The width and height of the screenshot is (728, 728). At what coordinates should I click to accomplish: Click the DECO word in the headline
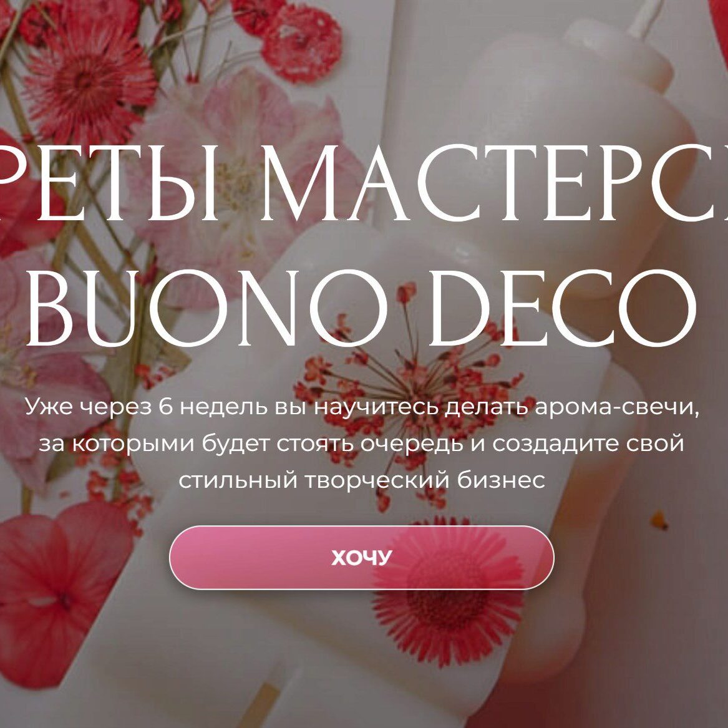562,308
